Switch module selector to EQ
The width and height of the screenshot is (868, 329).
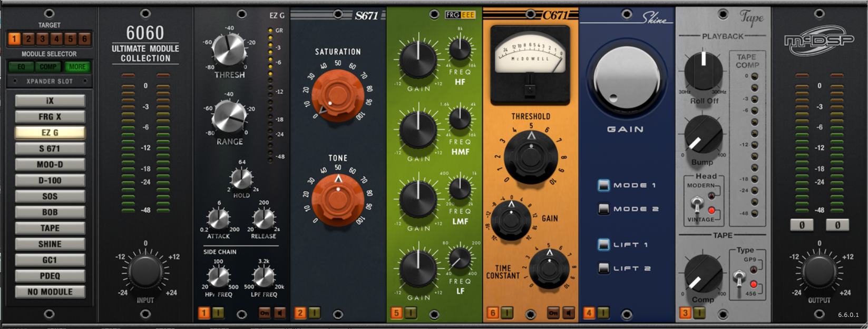click(21, 67)
